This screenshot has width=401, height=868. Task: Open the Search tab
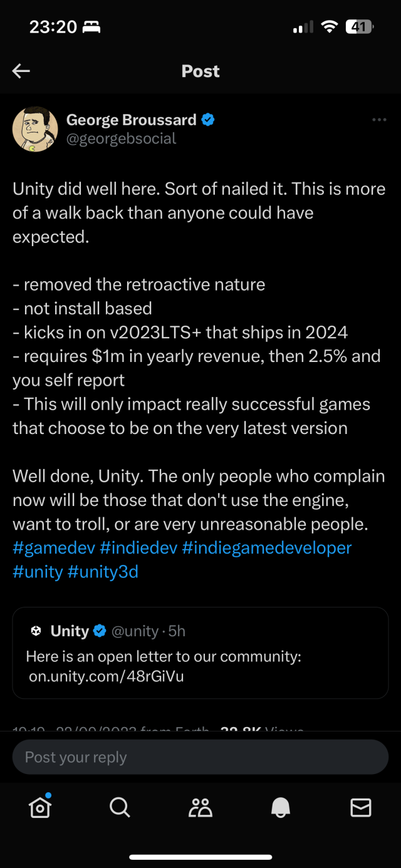coord(120,808)
